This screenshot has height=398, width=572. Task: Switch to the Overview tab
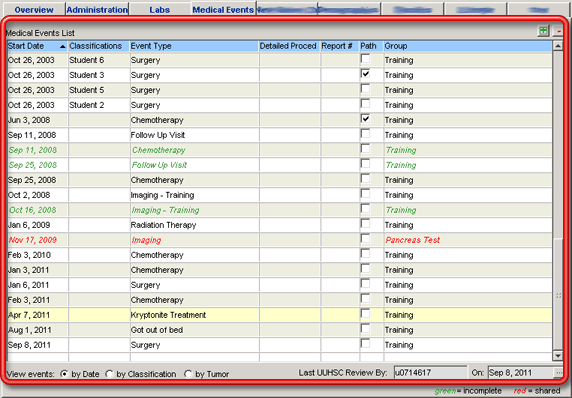[34, 9]
